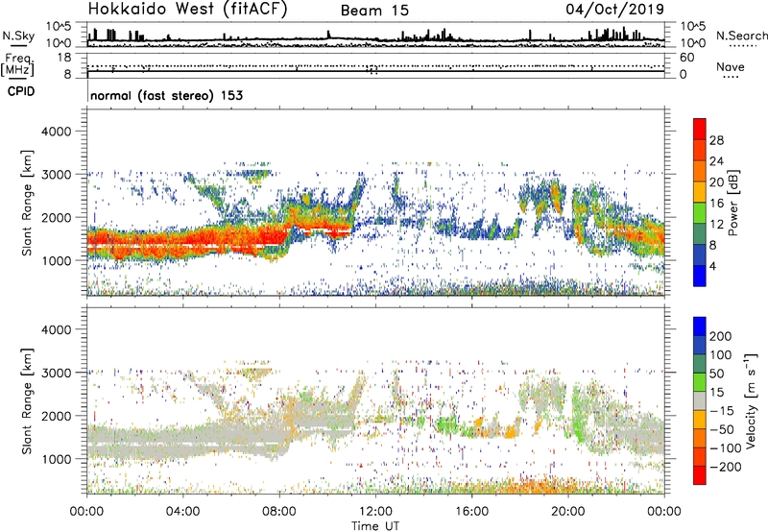Click the 'Freq. [MHz]' axis label
Screen dimensions: 768x532
(18, 64)
